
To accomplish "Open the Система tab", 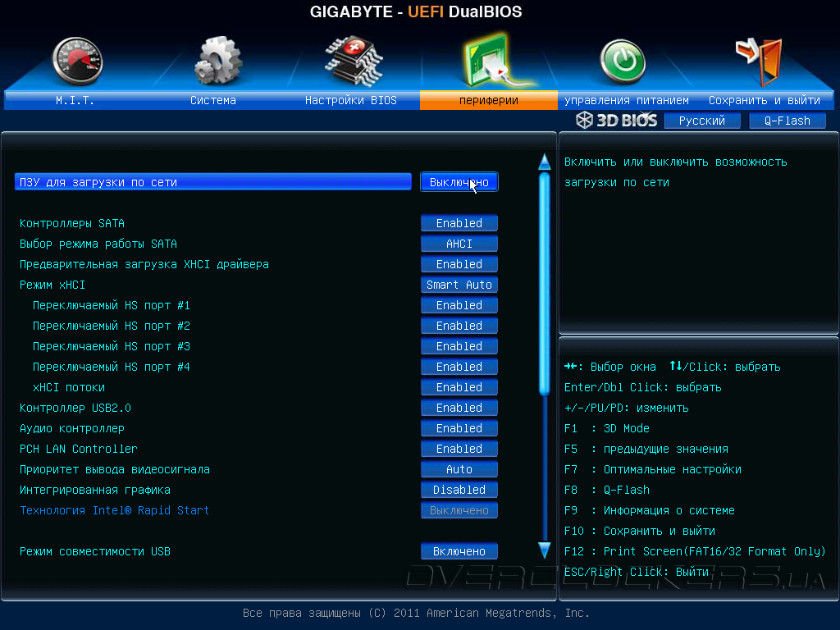I will coord(213,100).
